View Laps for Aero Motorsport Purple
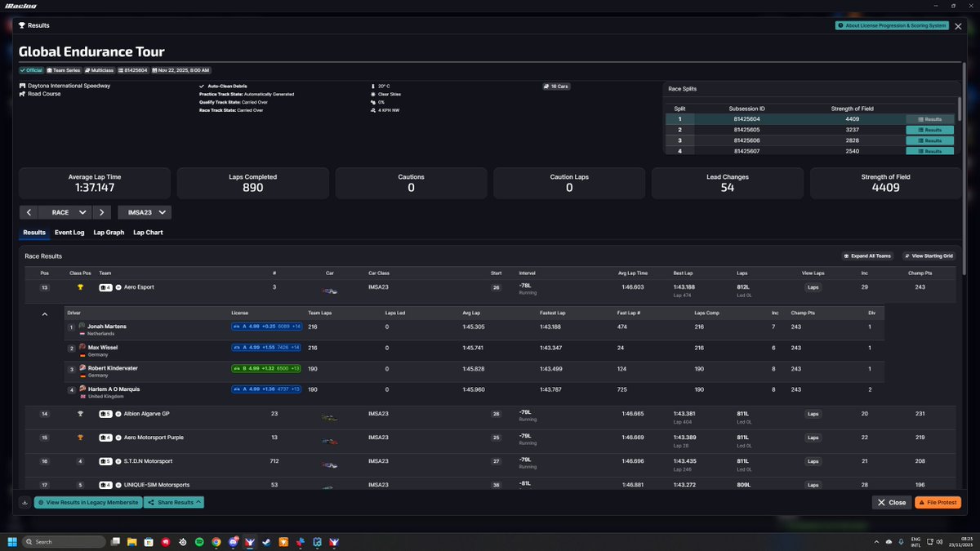The image size is (980, 551). [x=813, y=438]
